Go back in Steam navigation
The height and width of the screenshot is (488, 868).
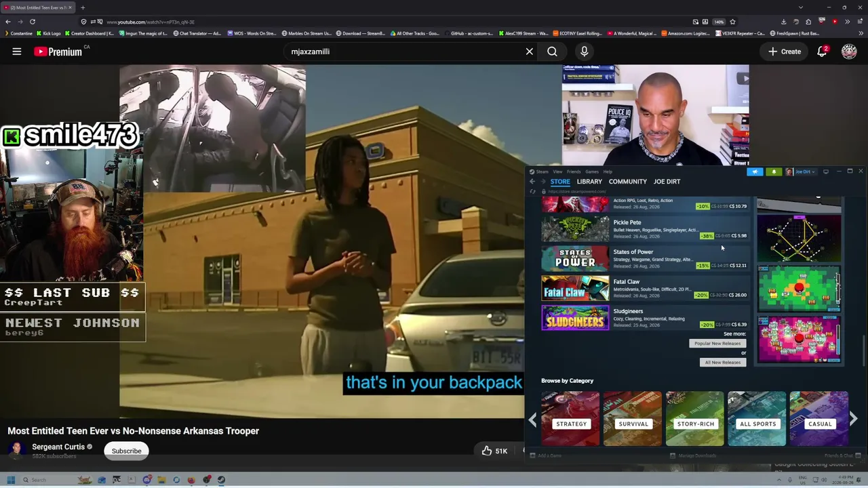532,182
